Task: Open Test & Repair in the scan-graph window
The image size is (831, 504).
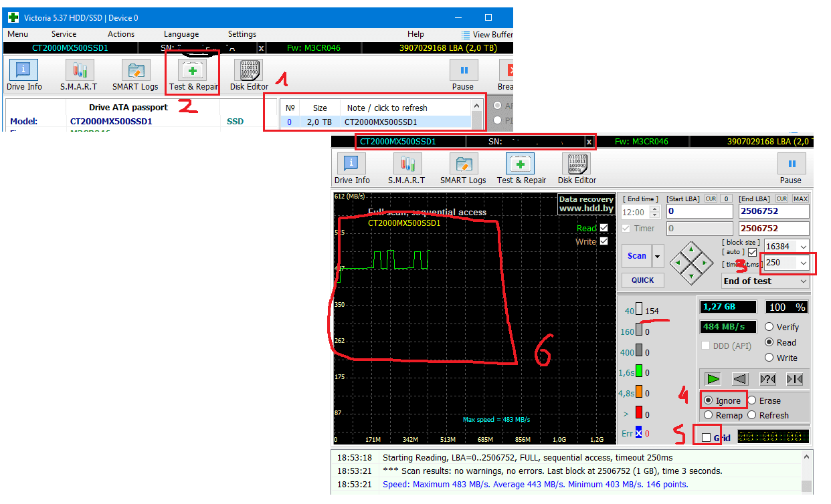Action: coord(521,168)
